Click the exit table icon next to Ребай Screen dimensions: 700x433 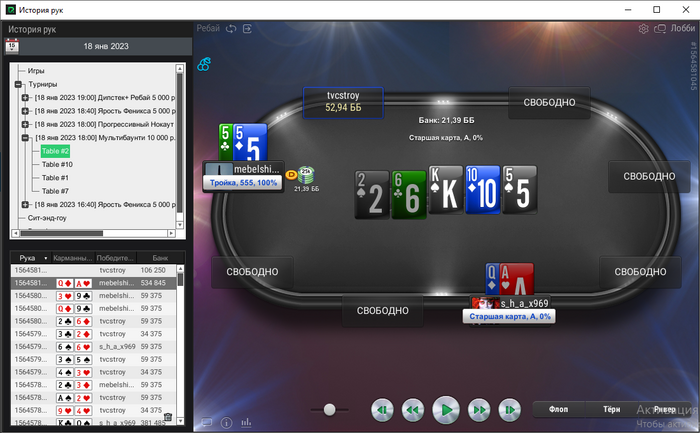pos(247,29)
